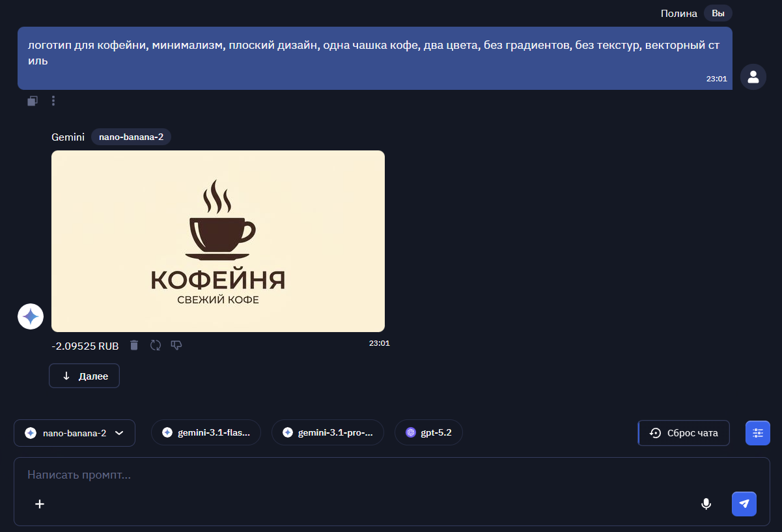The width and height of the screenshot is (782, 532).
Task: Click the -2.09525 RUB cost label
Action: click(x=85, y=346)
